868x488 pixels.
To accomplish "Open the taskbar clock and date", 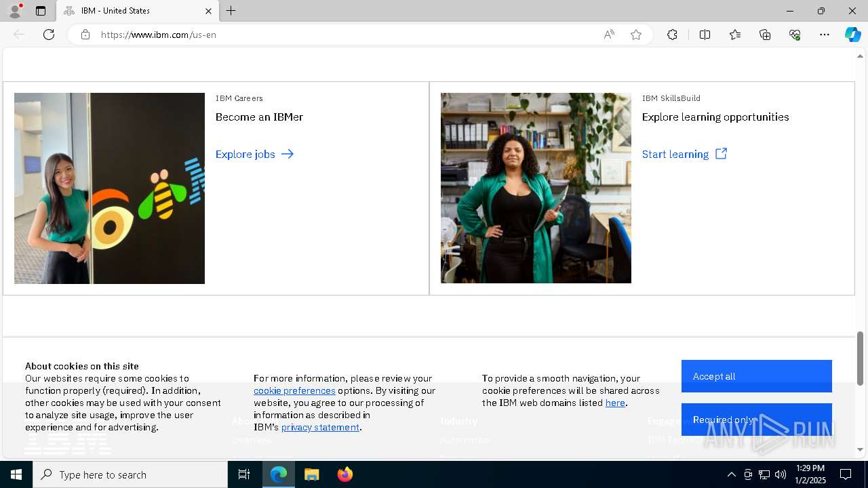I will (x=811, y=474).
